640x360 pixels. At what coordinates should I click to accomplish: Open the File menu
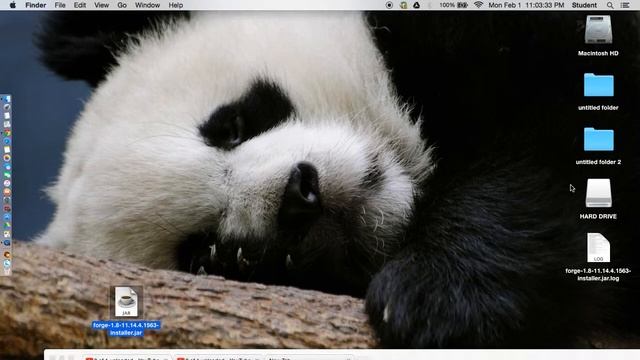pos(60,5)
